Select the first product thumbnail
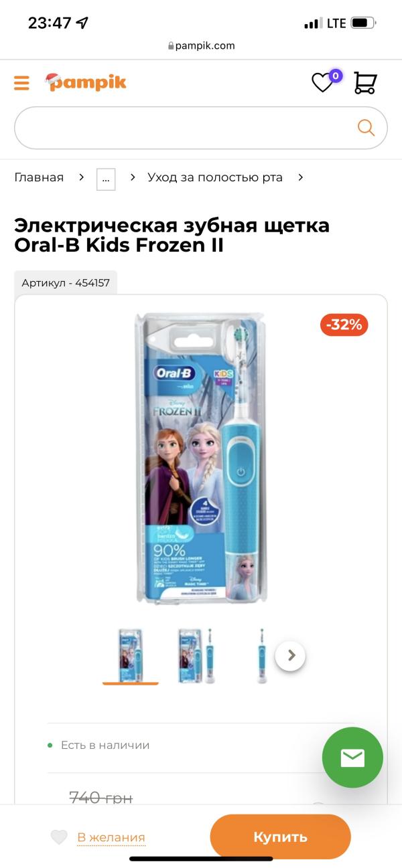Viewport: 402px width, 868px height. click(x=131, y=656)
